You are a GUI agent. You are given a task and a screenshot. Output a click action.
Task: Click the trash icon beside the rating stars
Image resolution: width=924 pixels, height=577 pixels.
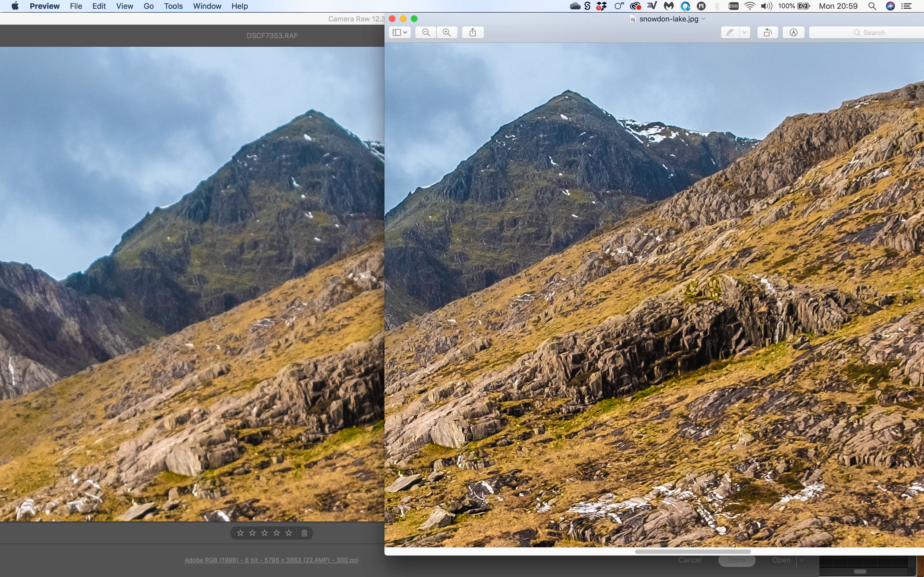304,533
